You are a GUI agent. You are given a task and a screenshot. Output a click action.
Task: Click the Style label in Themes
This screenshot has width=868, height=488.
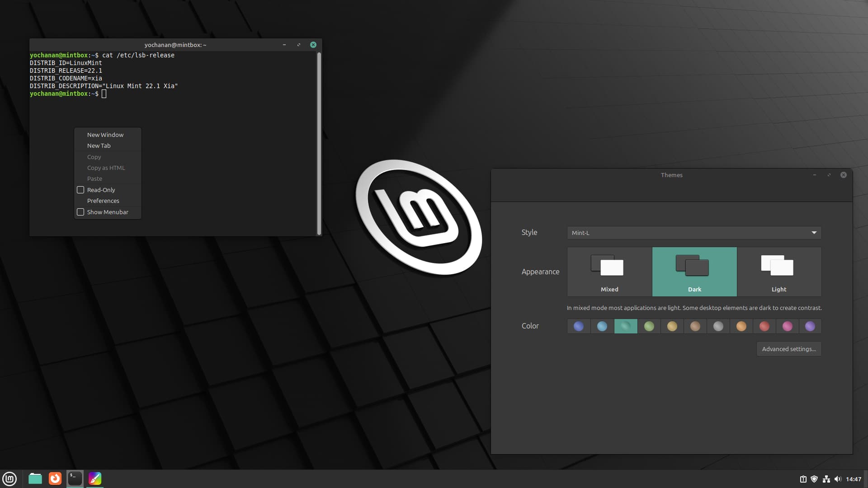529,232
